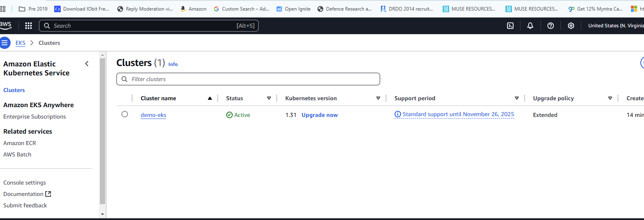This screenshot has height=220, width=644.
Task: Click the sidebar scrollbar down arrow
Action: (102, 214)
